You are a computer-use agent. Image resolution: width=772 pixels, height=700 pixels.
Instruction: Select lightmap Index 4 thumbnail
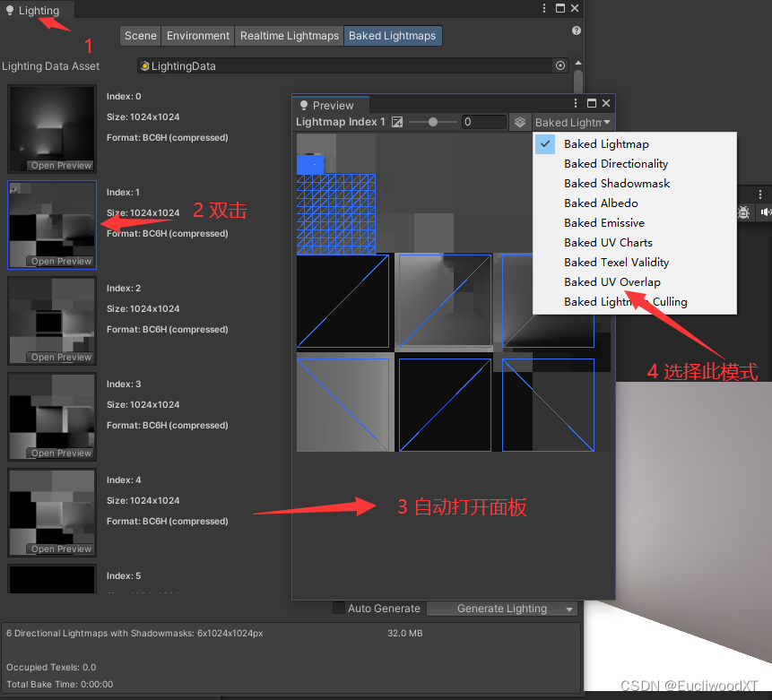[x=52, y=513]
